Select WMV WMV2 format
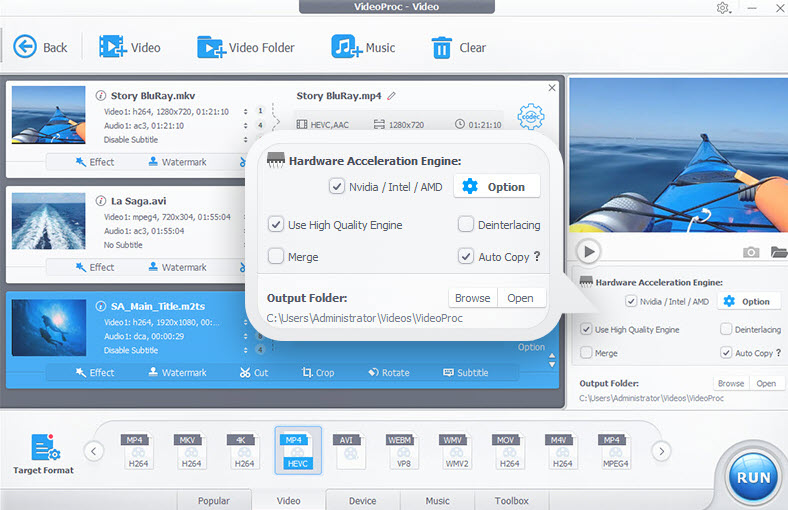 click(456, 451)
